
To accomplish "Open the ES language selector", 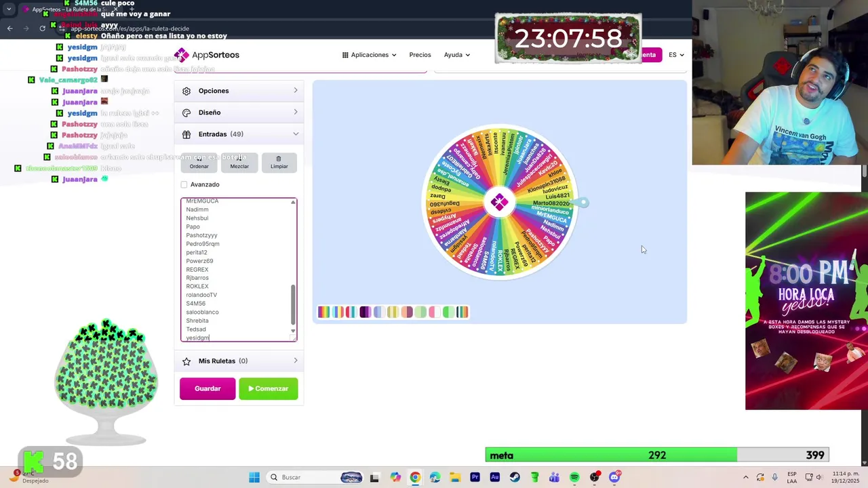I will [676, 55].
